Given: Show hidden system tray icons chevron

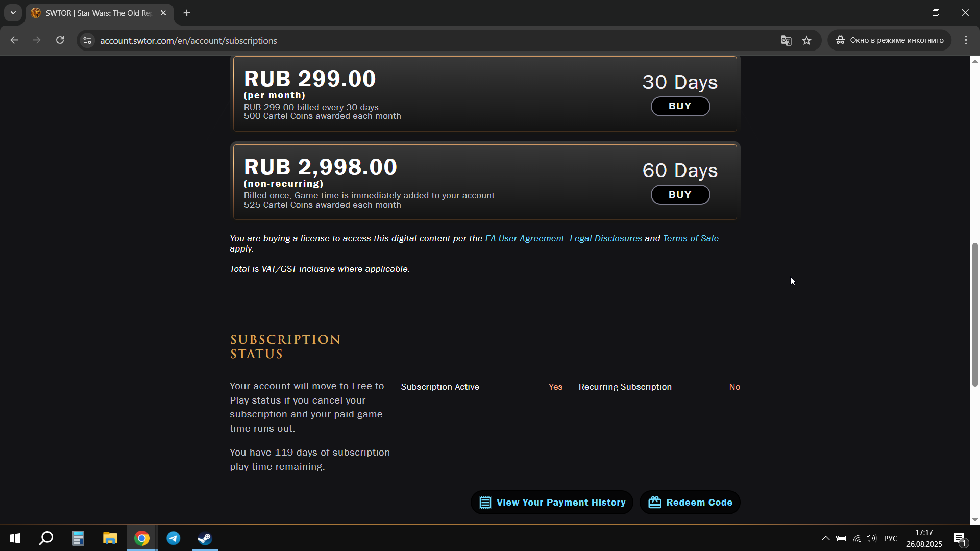Looking at the screenshot, I should click(x=825, y=538).
